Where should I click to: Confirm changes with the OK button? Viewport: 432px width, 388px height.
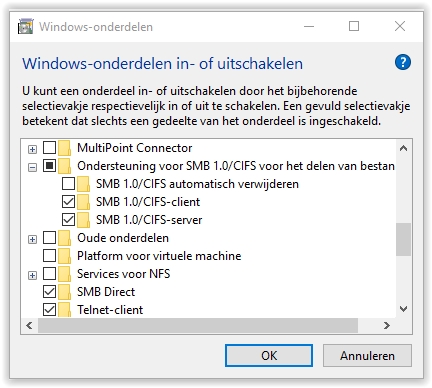269,355
